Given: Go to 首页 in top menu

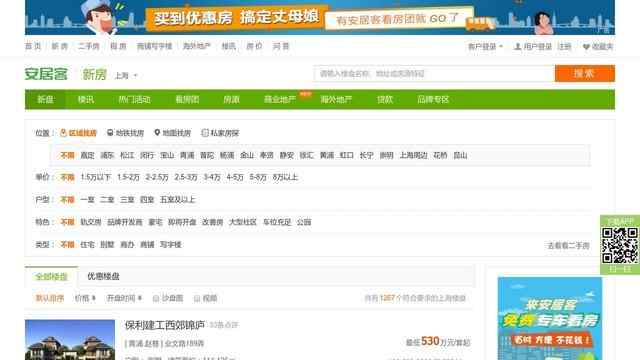Looking at the screenshot, I should coord(33,46).
